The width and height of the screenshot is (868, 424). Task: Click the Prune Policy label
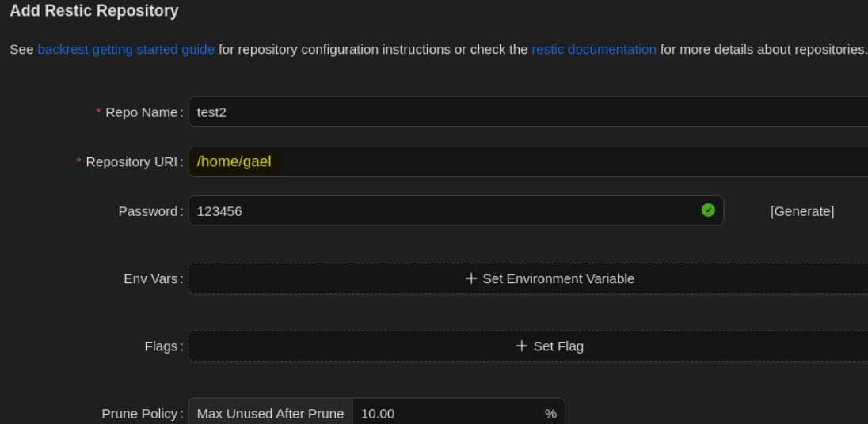(140, 414)
